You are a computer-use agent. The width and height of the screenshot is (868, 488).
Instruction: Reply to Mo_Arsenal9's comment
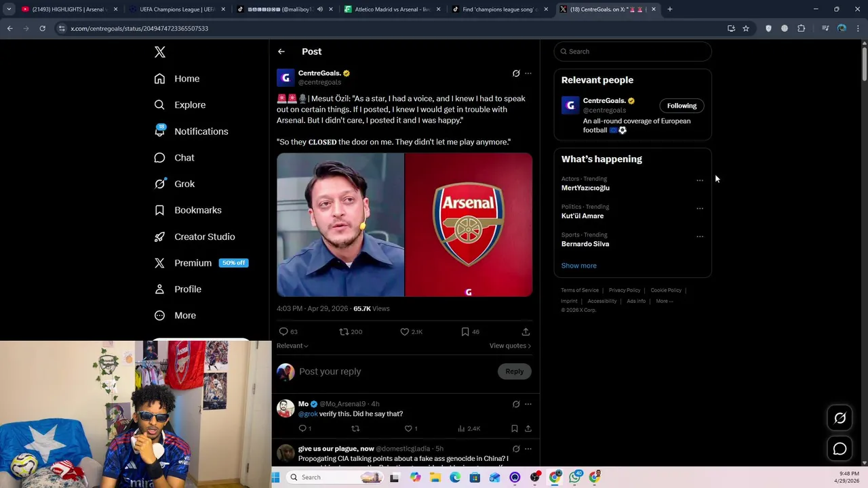pos(304,428)
